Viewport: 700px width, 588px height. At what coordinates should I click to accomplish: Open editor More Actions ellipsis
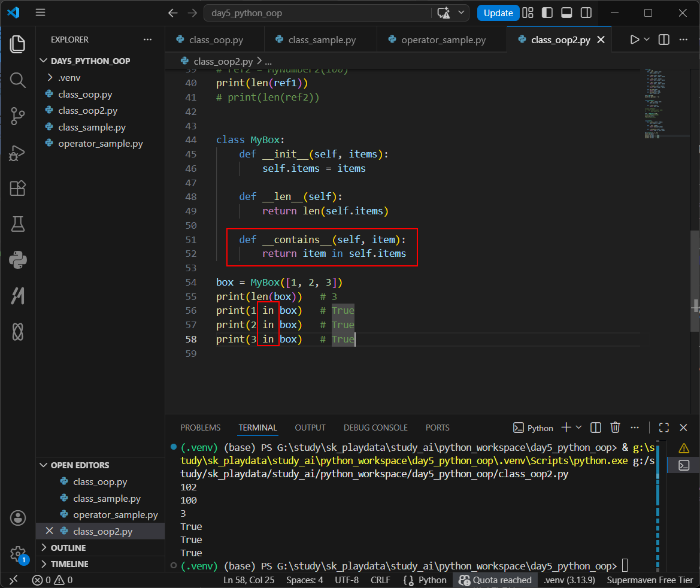[683, 40]
